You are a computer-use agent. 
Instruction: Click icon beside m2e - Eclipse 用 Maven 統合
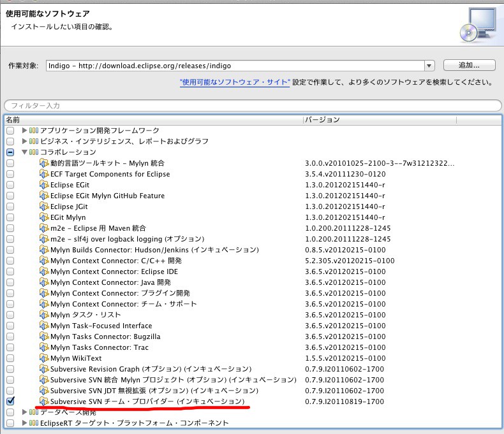[44, 228]
